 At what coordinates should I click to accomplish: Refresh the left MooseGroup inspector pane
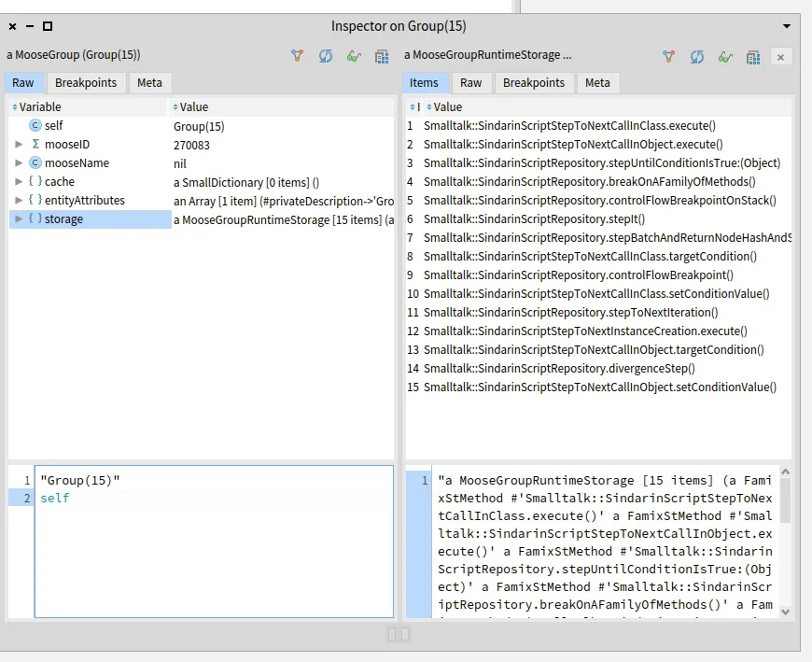[x=325, y=55]
